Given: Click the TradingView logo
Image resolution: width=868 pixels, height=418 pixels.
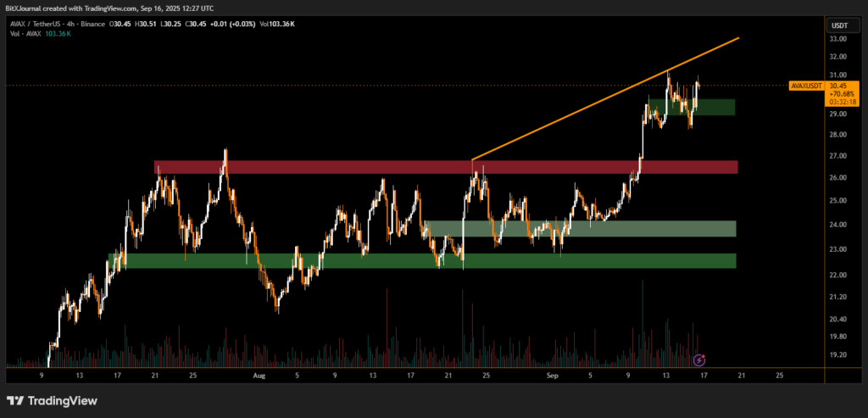Looking at the screenshot, I should [51, 400].
